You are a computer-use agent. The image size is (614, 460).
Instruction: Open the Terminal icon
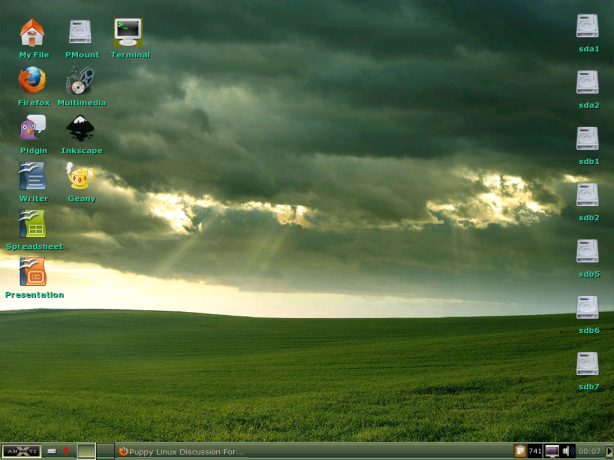click(129, 33)
